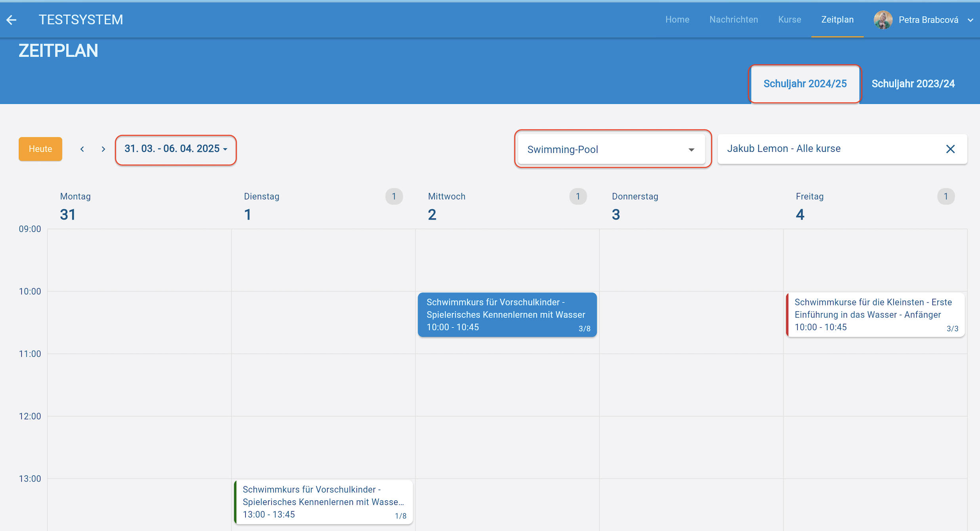Click the Jakub Lemon - Alle kurse field
Screen dimensions: 980x531
(x=828, y=149)
